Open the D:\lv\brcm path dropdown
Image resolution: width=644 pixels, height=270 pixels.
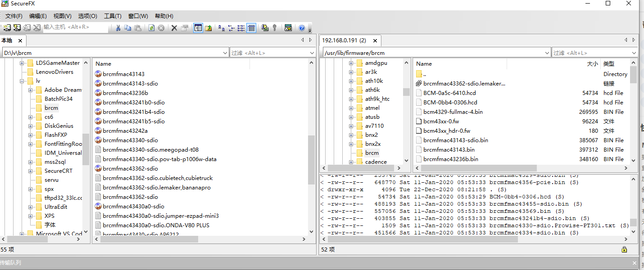[x=225, y=53]
